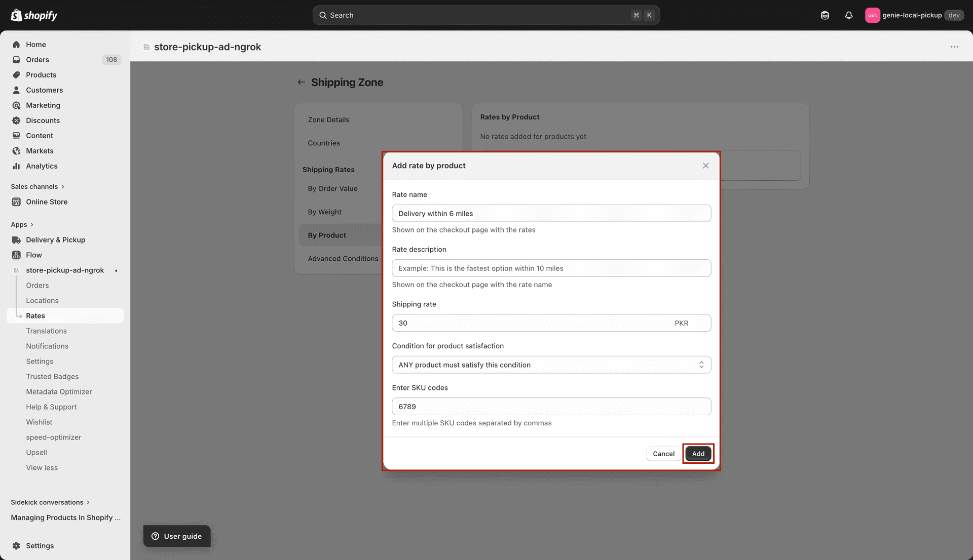The image size is (973, 560).
Task: Click the app icon beside store-pickup-ad-ngrok title
Action: pos(146,47)
